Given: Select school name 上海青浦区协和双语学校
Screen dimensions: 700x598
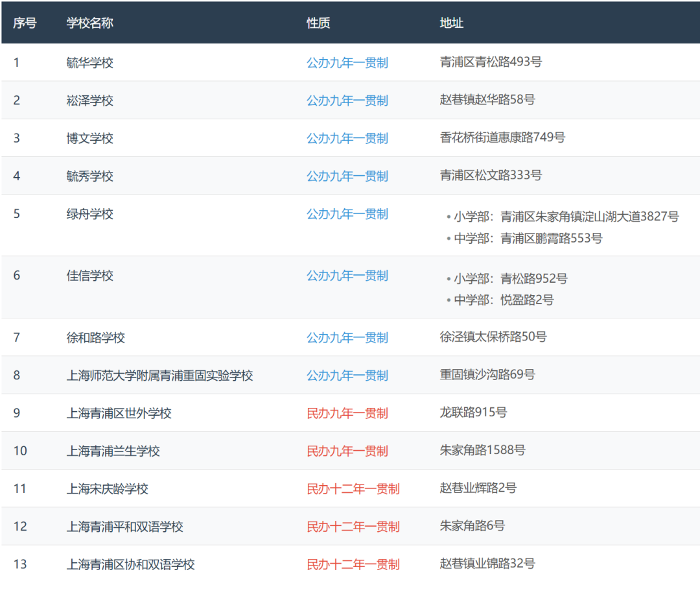Looking at the screenshot, I should click(x=130, y=564).
